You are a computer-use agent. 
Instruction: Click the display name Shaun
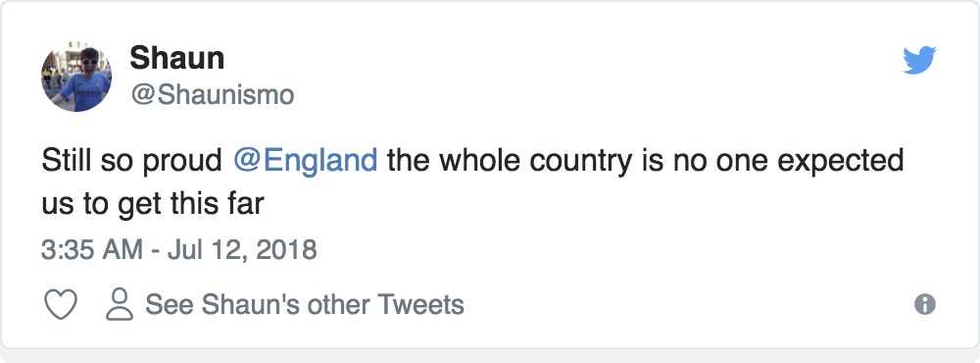[x=176, y=59]
